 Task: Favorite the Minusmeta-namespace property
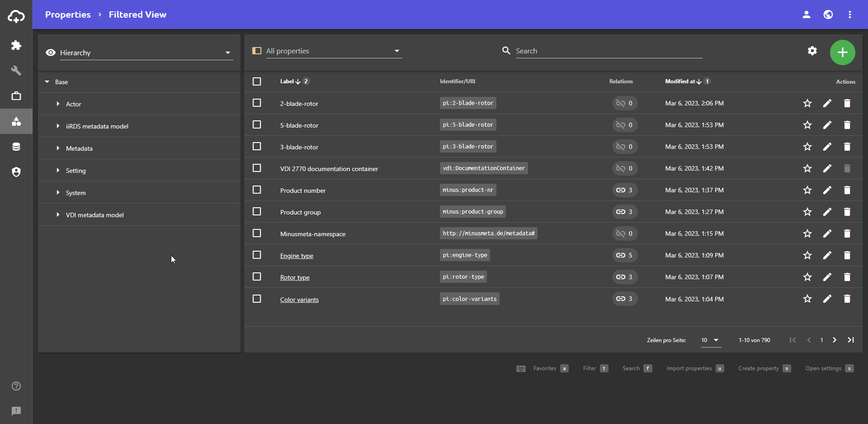(807, 233)
